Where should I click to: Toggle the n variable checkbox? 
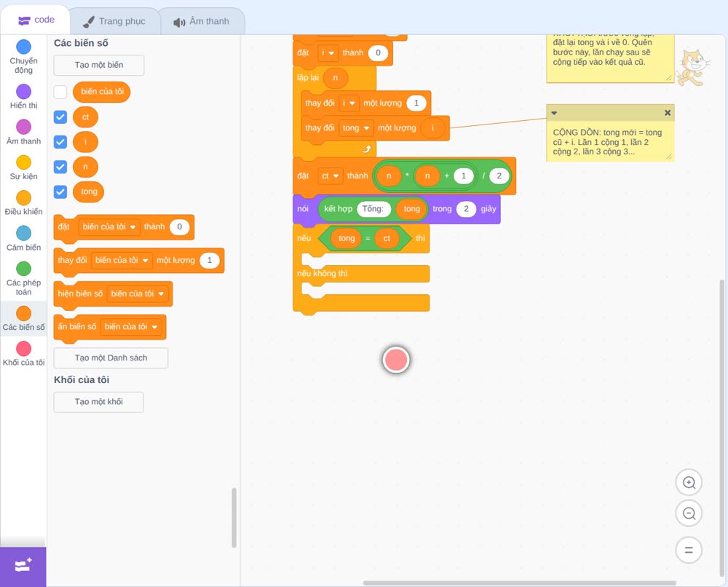click(60, 168)
